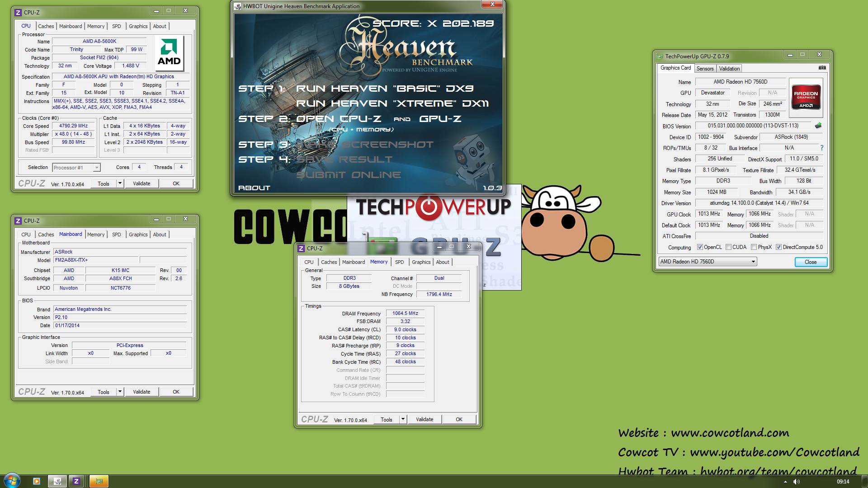Click RUN HEAVEN "BASIC" DX9
This screenshot has height=488, width=868.
point(385,89)
